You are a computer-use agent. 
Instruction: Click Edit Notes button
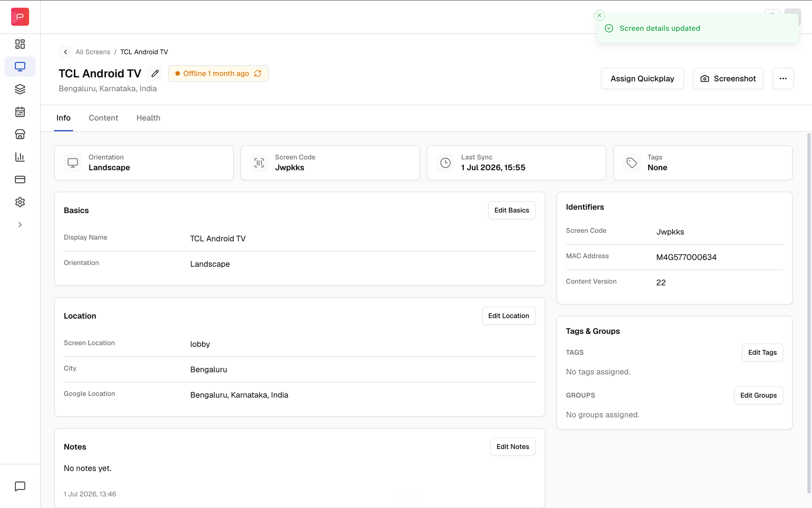tap(512, 447)
